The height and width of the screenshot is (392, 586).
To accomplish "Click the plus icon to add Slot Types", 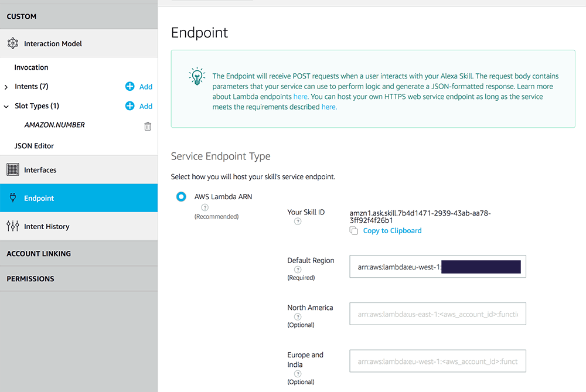I will click(130, 105).
